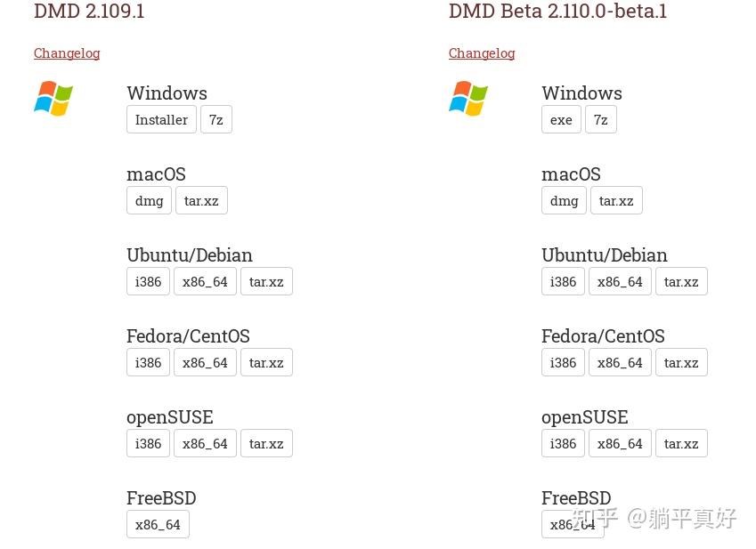The image size is (756, 549).
Task: Get the Fedora/CentOS i386 package for DMD Beta
Action: coord(563,362)
